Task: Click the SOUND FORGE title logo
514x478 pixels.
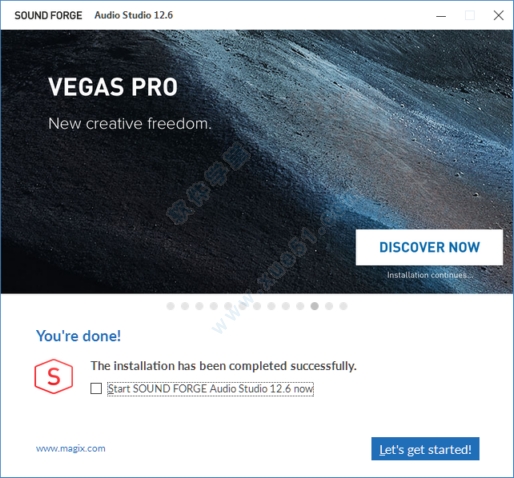Action: pos(48,15)
